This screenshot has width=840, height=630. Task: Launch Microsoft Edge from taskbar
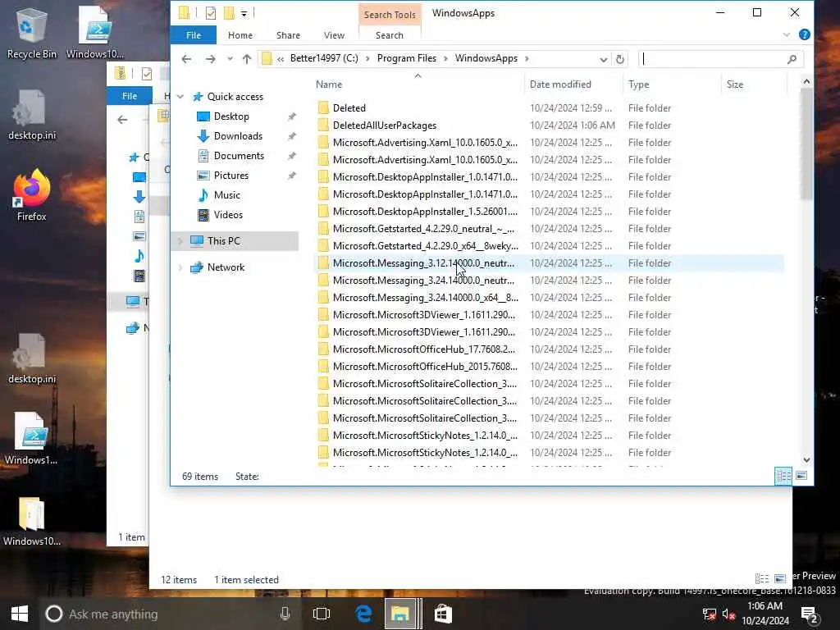pyautogui.click(x=363, y=614)
